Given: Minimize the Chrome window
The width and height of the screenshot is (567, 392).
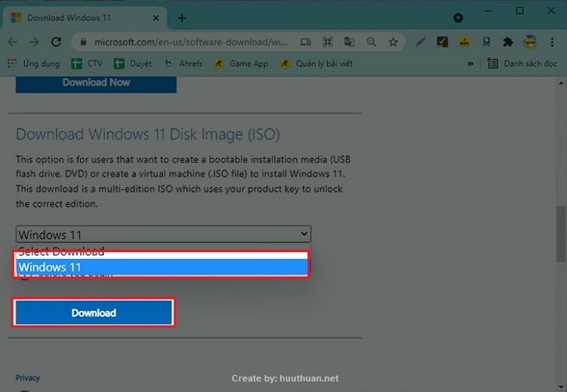Looking at the screenshot, I should tap(488, 11).
